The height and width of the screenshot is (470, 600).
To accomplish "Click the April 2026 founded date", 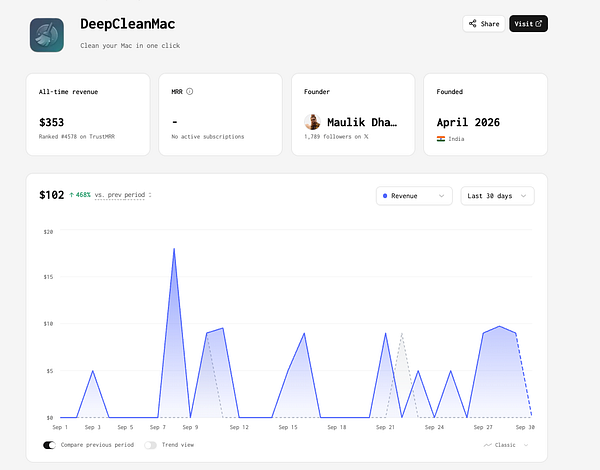I will (x=468, y=122).
